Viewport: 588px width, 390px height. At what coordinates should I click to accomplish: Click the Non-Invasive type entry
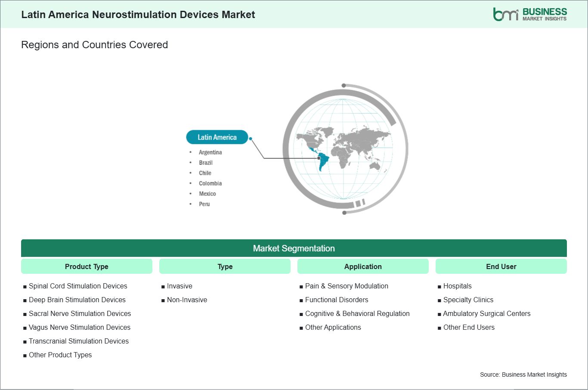coord(187,300)
